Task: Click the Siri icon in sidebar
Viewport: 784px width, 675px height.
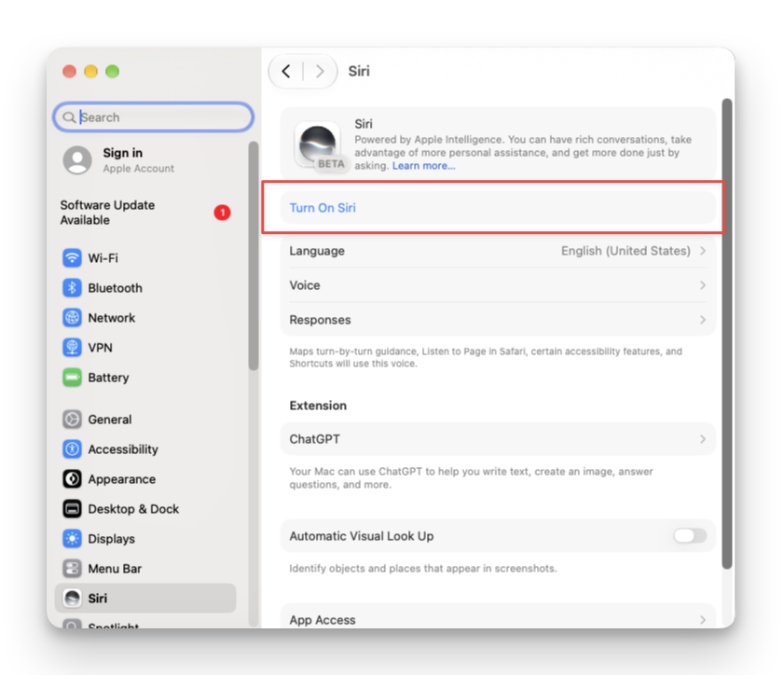Action: (72, 599)
